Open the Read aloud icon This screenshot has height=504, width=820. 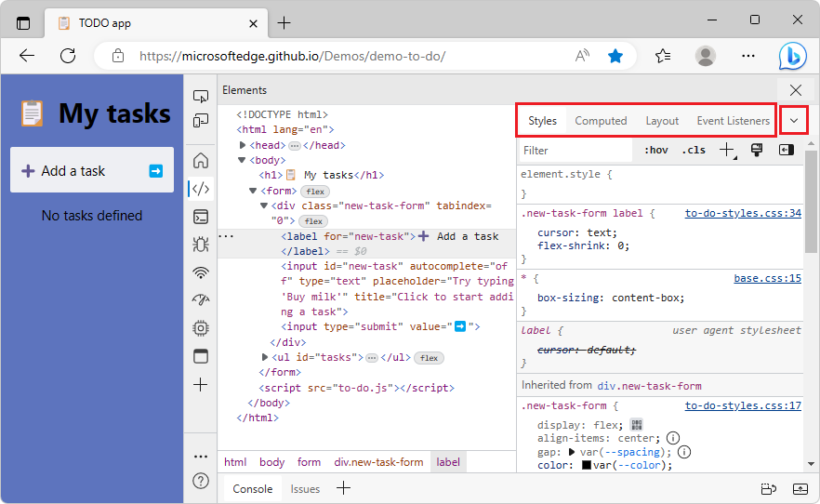click(x=583, y=56)
